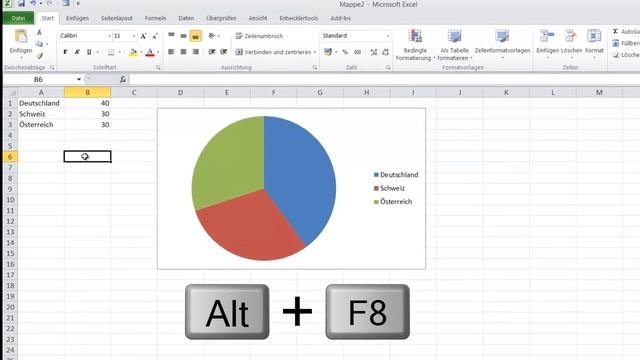This screenshot has width=640, height=360.
Task: Toggle italic K formatting
Action: 77,52
